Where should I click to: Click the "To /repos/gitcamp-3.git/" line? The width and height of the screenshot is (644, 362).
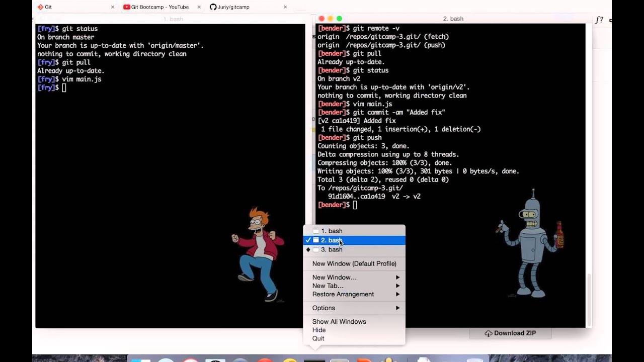360,188
